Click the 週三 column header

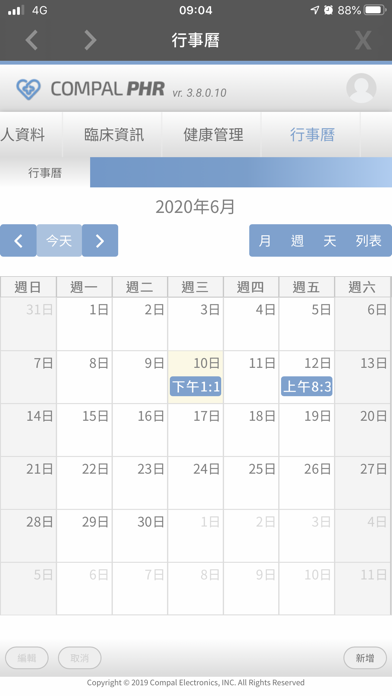click(195, 287)
